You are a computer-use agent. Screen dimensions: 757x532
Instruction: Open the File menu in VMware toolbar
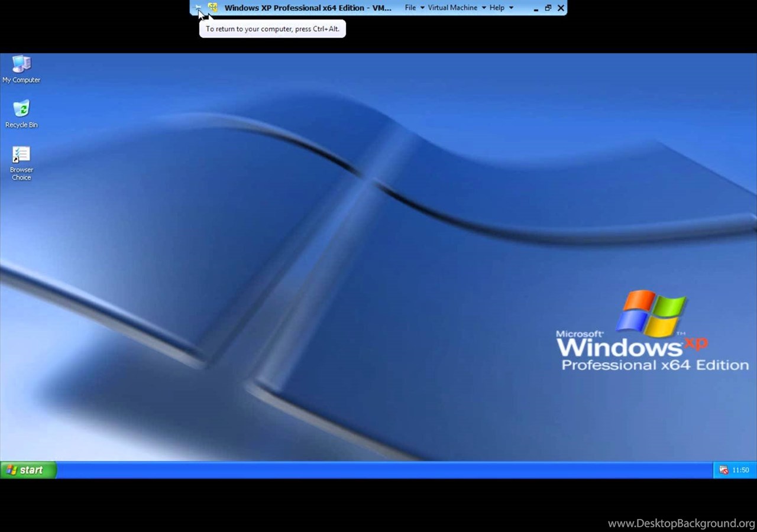click(415, 8)
